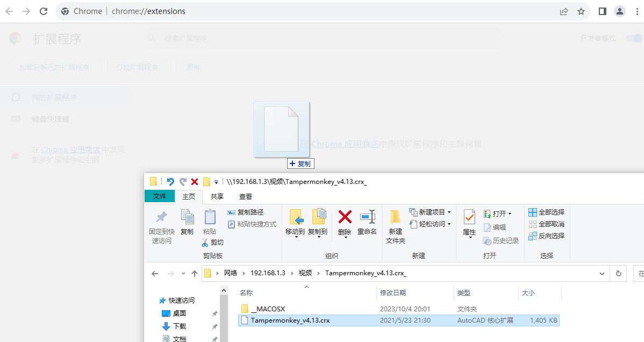Image resolution: width=644 pixels, height=342 pixels.
Task: Go up one folder level in Explorer
Action: (x=195, y=273)
